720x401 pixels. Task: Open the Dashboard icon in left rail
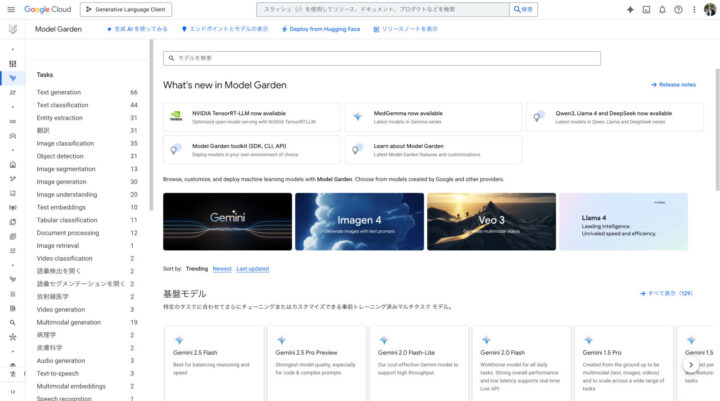(x=12, y=64)
